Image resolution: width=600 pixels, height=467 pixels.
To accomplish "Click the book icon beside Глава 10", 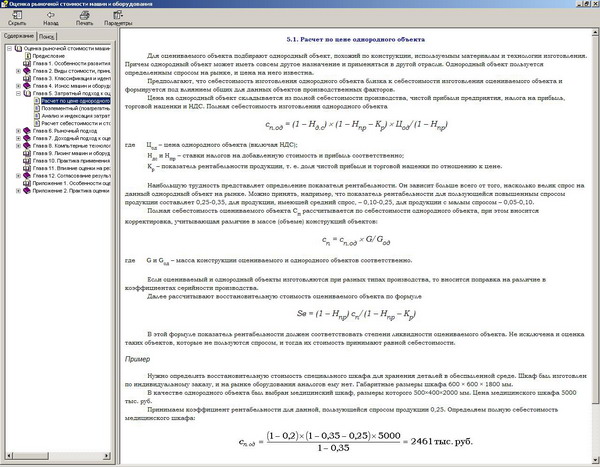I will tap(27, 161).
